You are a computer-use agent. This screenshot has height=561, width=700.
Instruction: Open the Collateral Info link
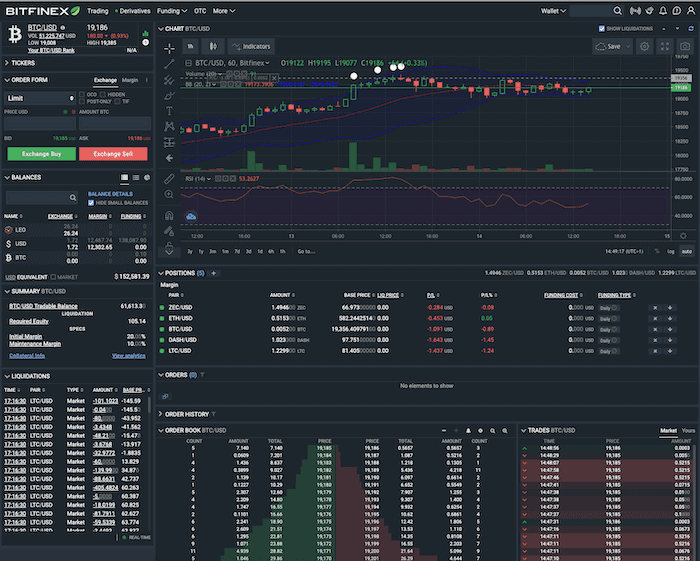27,356
